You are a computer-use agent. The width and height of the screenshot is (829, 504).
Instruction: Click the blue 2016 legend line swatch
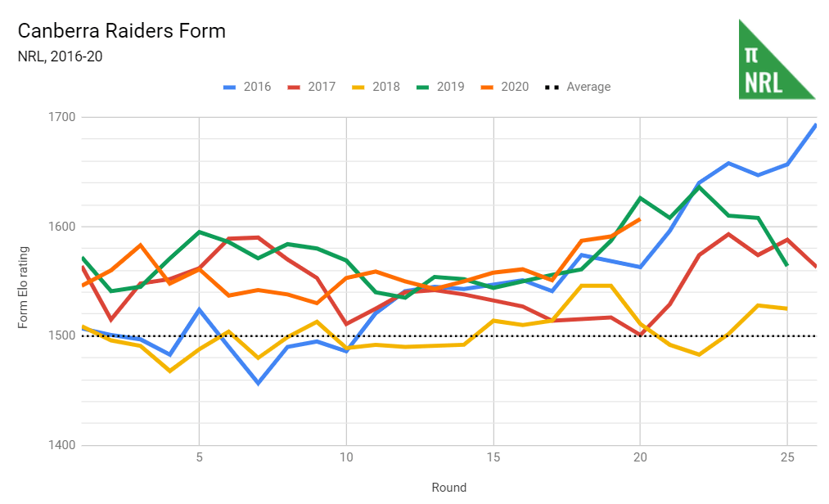(x=231, y=87)
